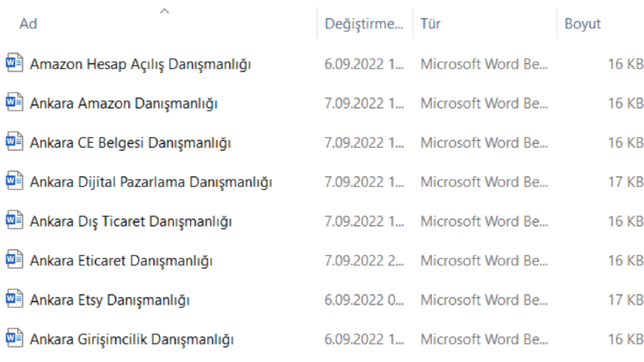The image size is (644, 362).
Task: Click Word icon of Ankara Dijital Pazarlama Danışmanlığı
Action: 15,181
